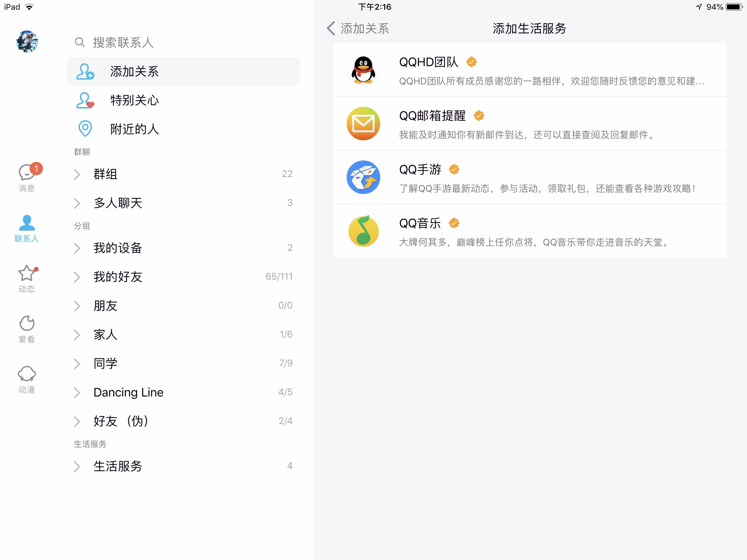
Task: Switch to the 联系人 contacts tab
Action: [27, 229]
